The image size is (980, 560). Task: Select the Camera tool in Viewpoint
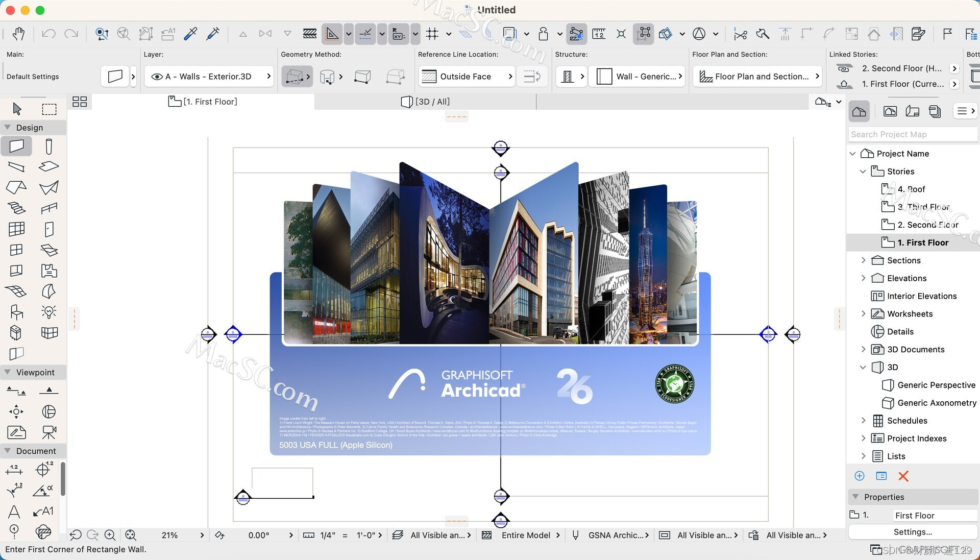tap(49, 432)
